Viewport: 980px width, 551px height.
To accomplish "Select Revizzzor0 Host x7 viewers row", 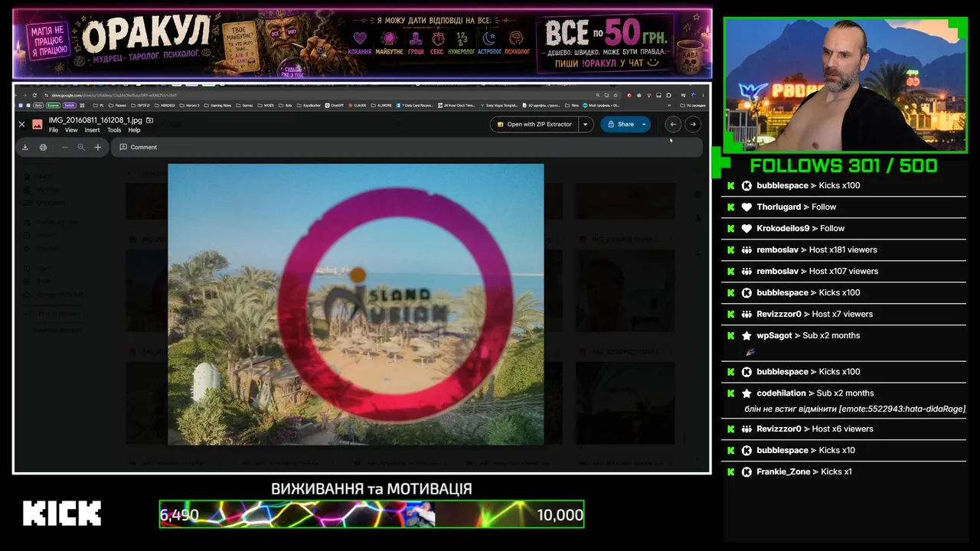I will click(844, 314).
